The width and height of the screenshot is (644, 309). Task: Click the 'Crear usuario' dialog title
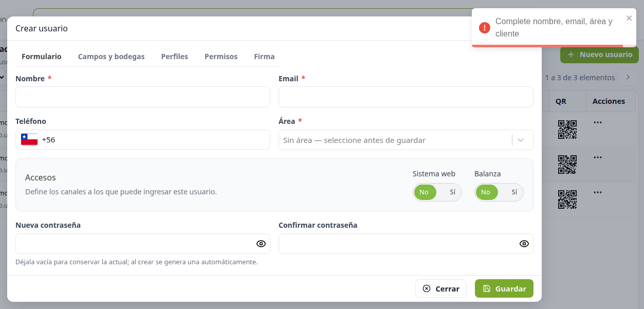(x=42, y=28)
